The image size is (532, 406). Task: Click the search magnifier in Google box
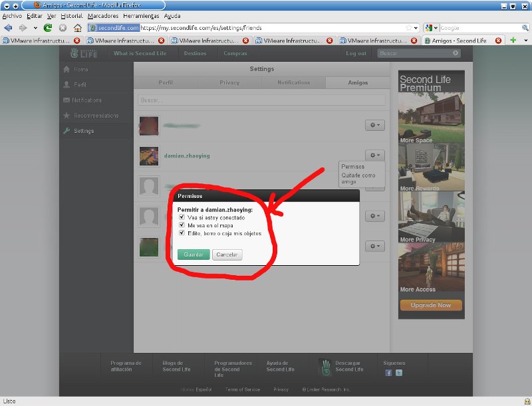pyautogui.click(x=525, y=28)
